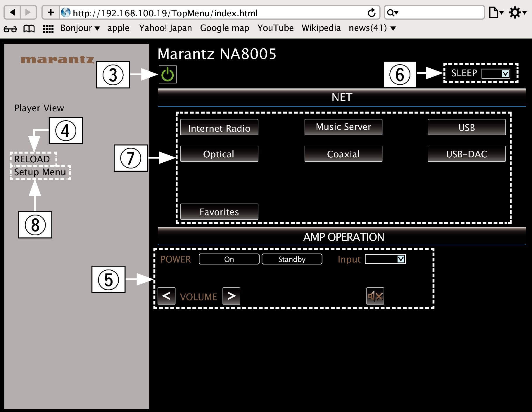Viewport: 532px width, 412px height.
Task: Open the Setup Menu link
Action: (40, 172)
